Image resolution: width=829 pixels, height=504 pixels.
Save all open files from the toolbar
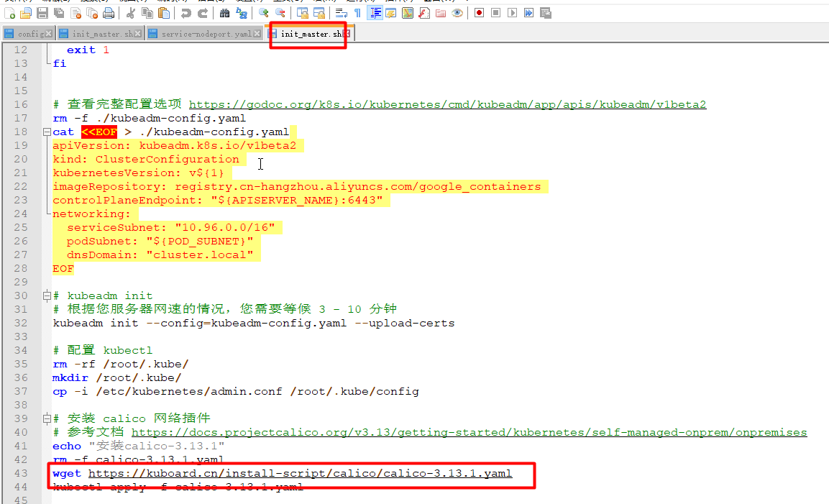click(59, 13)
